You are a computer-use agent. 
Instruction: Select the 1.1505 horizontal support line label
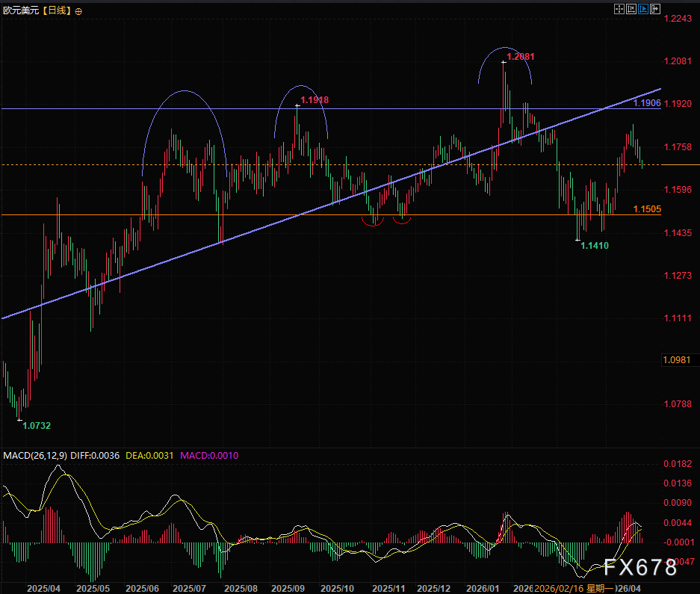coord(647,210)
